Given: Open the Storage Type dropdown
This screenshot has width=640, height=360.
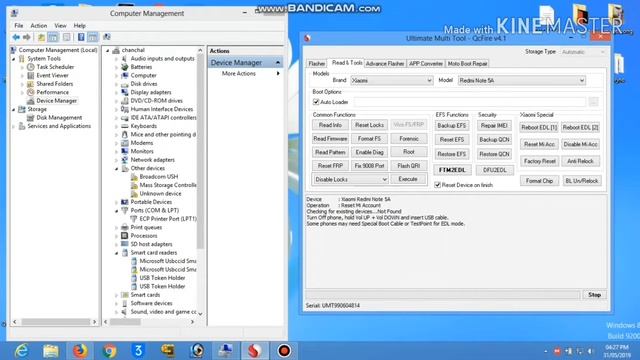Looking at the screenshot, I should 583,52.
